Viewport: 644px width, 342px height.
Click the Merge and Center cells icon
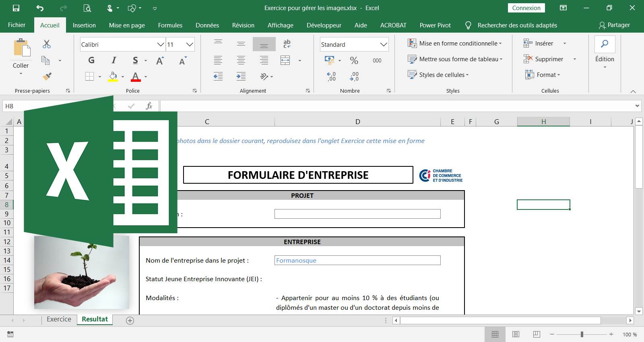coord(285,60)
